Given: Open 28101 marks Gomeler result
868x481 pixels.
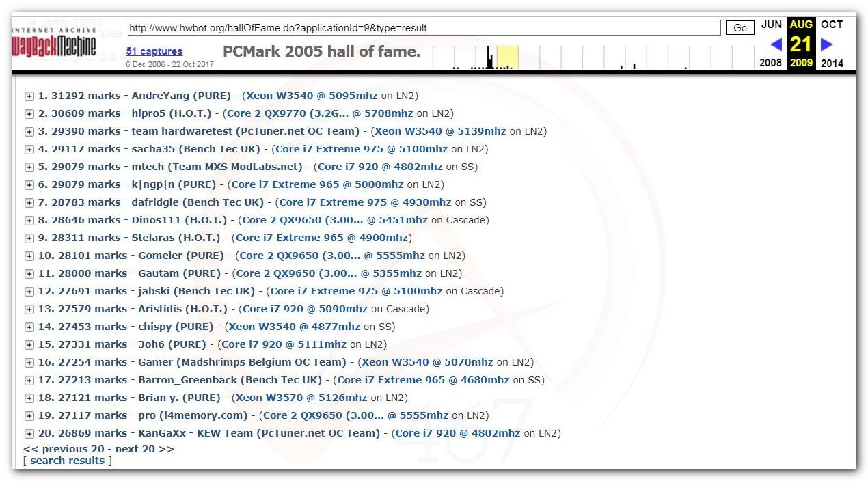Looking at the screenshot, I should pos(131,256).
